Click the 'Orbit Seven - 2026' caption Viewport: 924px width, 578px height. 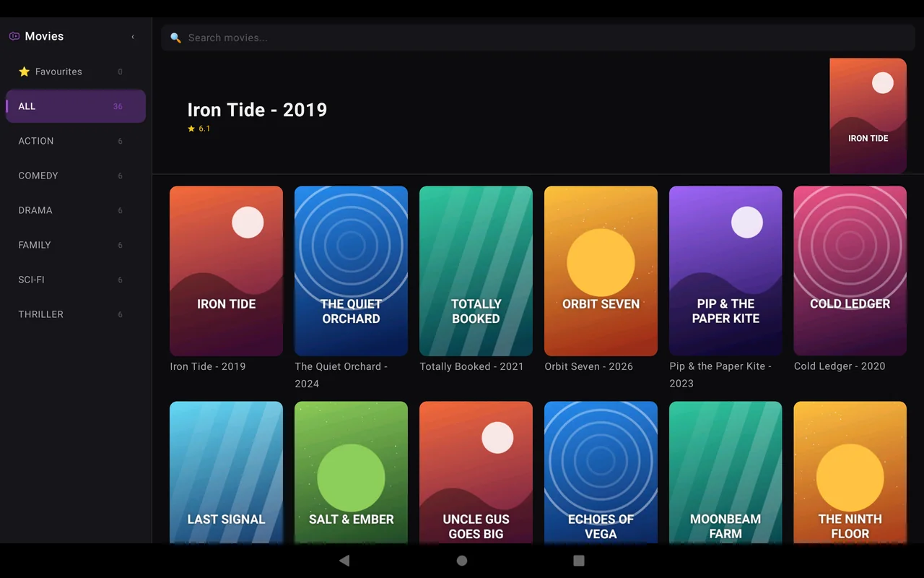pos(588,366)
